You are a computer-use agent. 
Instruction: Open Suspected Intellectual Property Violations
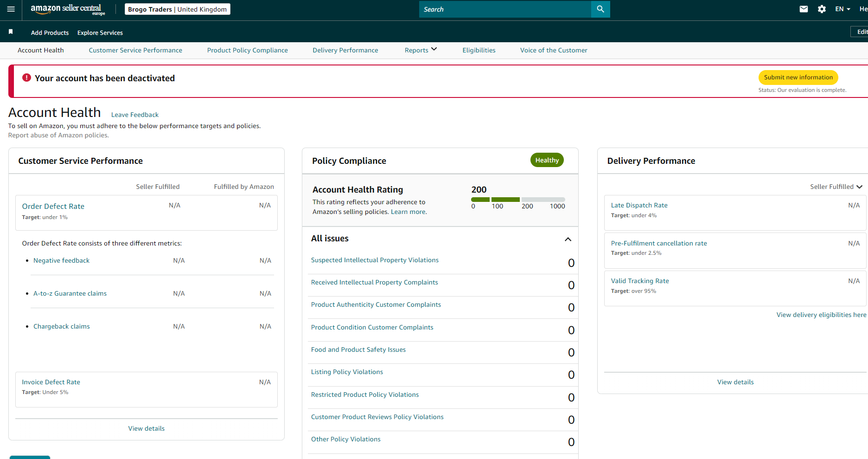pyautogui.click(x=375, y=260)
